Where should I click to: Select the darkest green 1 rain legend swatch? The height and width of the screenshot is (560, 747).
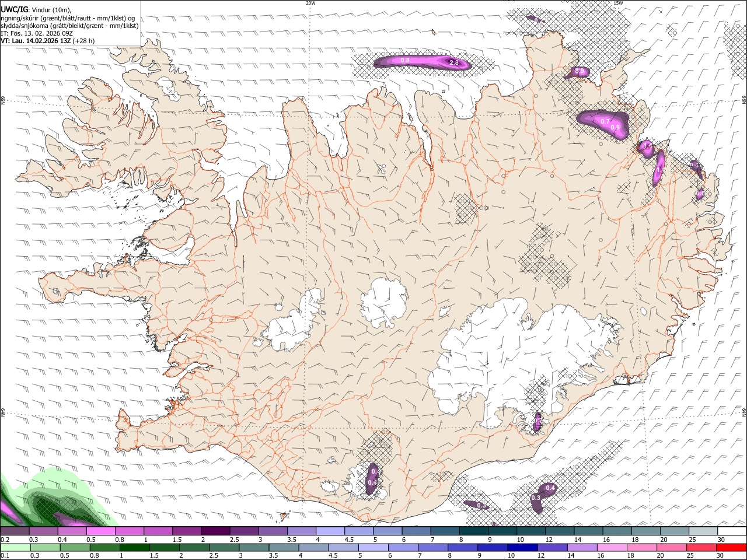click(x=134, y=548)
